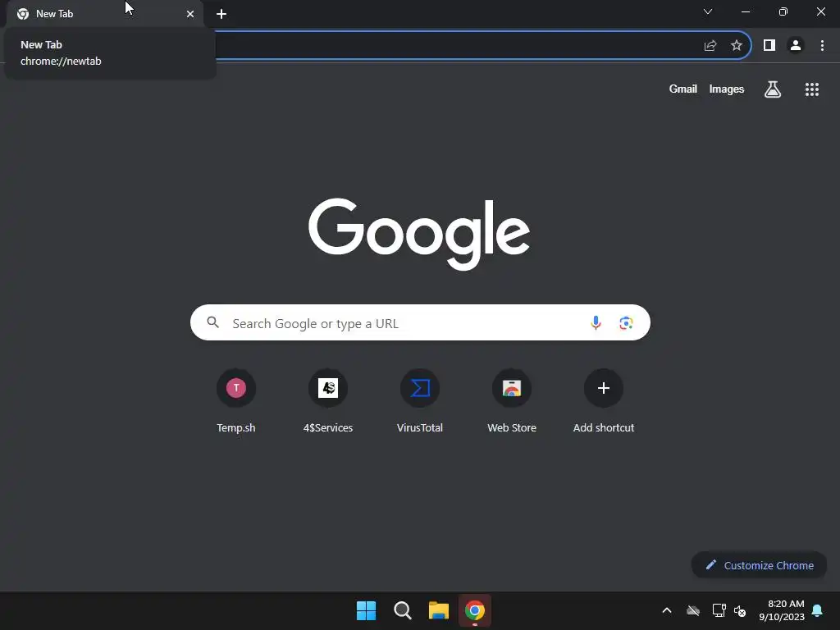Screen dimensions: 840x630
Task: Open the Images link
Action: (x=727, y=89)
